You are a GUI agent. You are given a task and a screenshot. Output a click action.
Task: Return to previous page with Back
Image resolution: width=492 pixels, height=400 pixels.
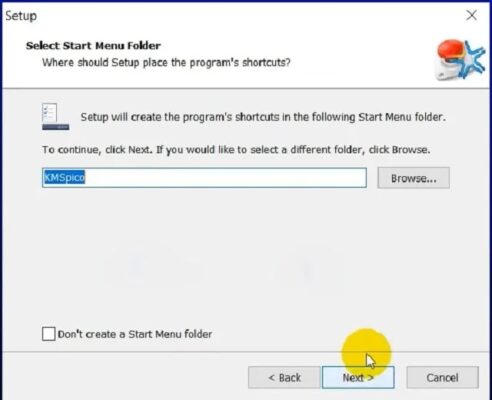point(284,378)
